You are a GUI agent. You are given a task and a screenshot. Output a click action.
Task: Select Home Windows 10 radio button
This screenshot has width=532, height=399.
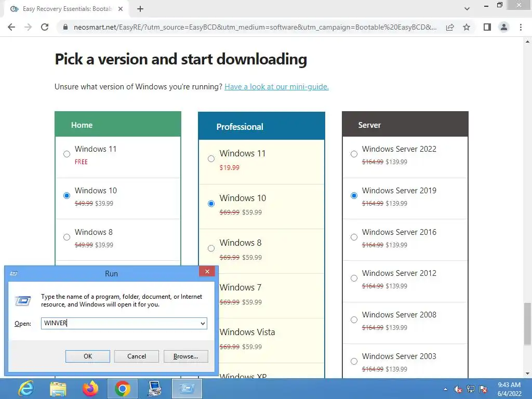click(67, 196)
